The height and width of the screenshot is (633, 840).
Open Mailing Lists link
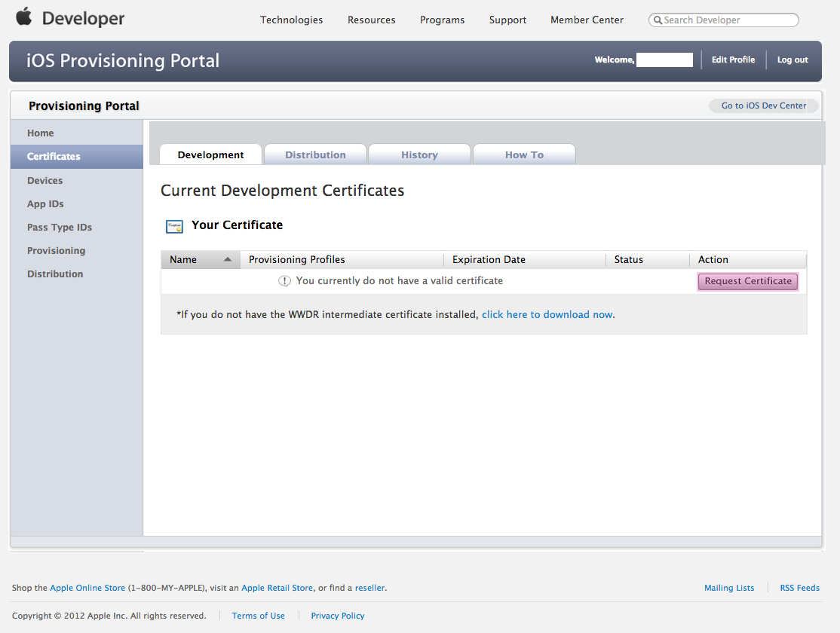coord(729,588)
